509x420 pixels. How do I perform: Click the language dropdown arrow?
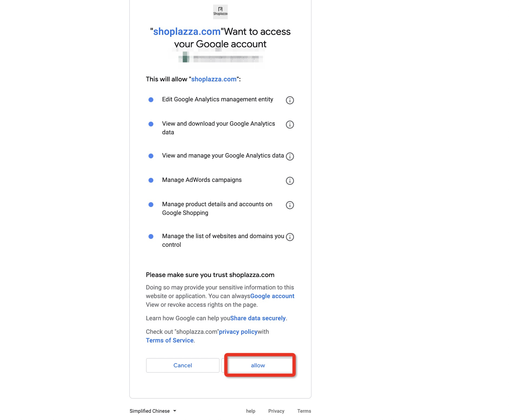coord(175,411)
